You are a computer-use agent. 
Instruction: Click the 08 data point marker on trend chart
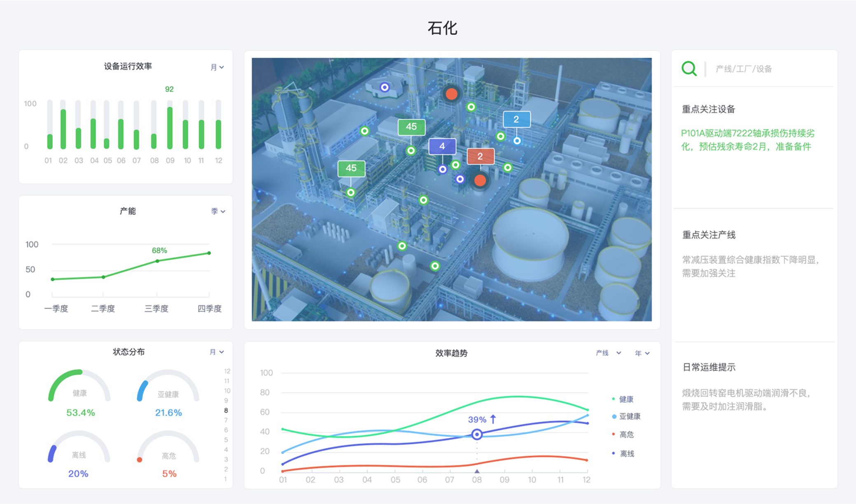(x=477, y=434)
